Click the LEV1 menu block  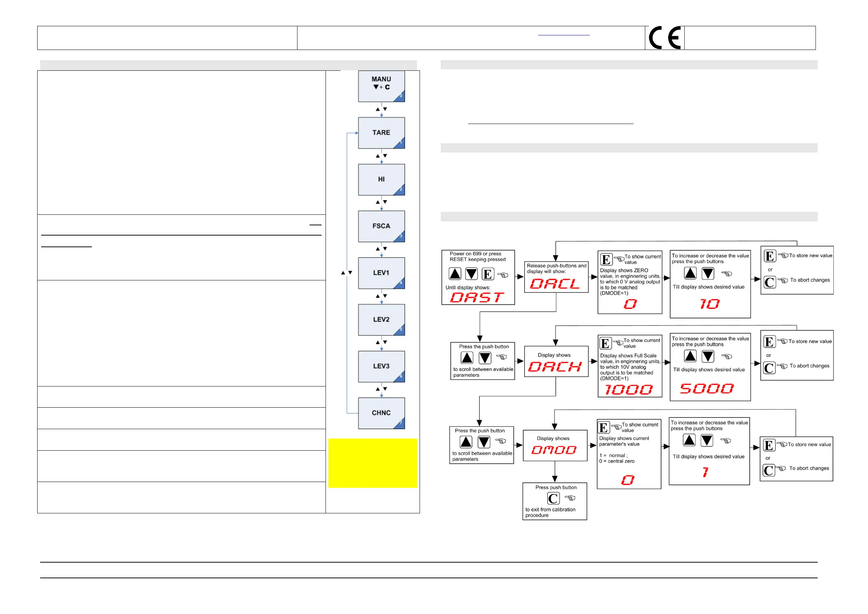[x=381, y=273]
